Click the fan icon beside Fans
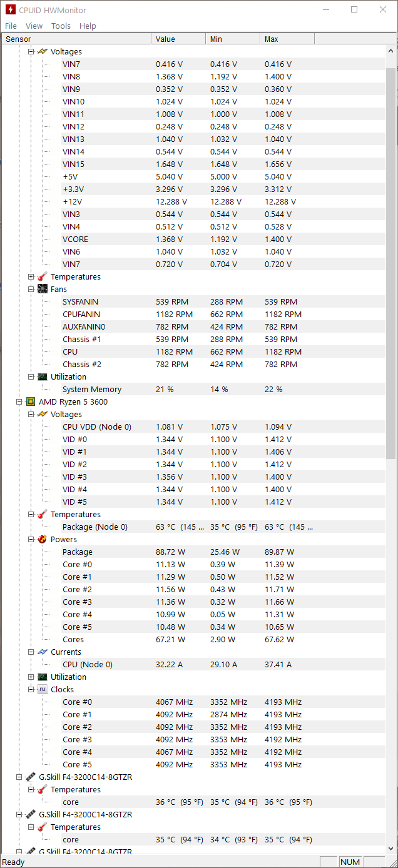The image size is (398, 868). (42, 289)
